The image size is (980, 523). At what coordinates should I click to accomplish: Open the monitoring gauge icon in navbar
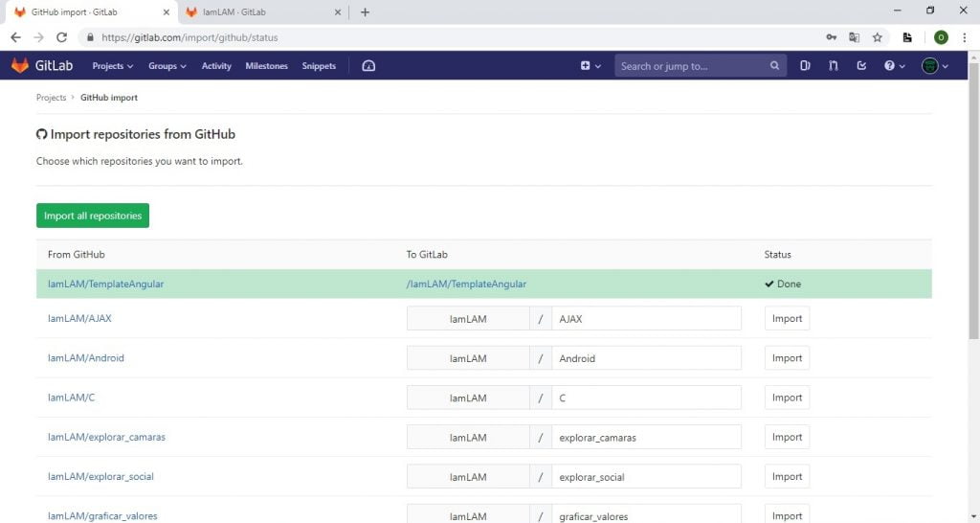pos(368,66)
